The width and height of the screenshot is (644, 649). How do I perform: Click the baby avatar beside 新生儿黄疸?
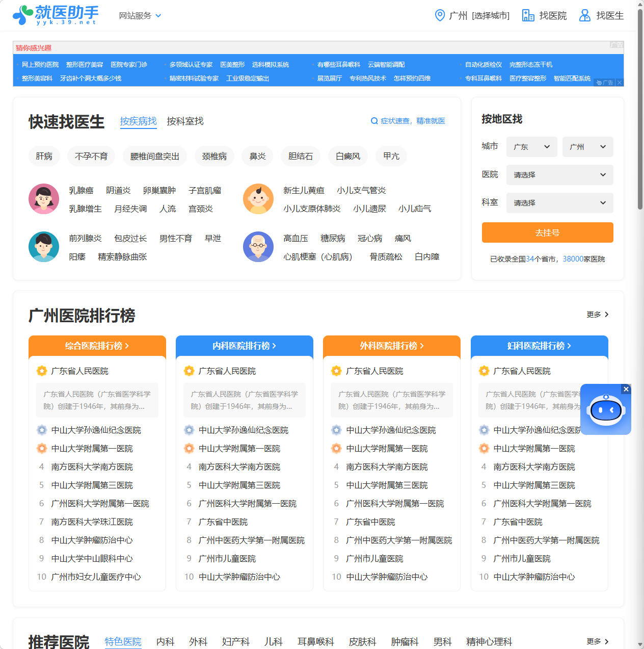click(258, 199)
